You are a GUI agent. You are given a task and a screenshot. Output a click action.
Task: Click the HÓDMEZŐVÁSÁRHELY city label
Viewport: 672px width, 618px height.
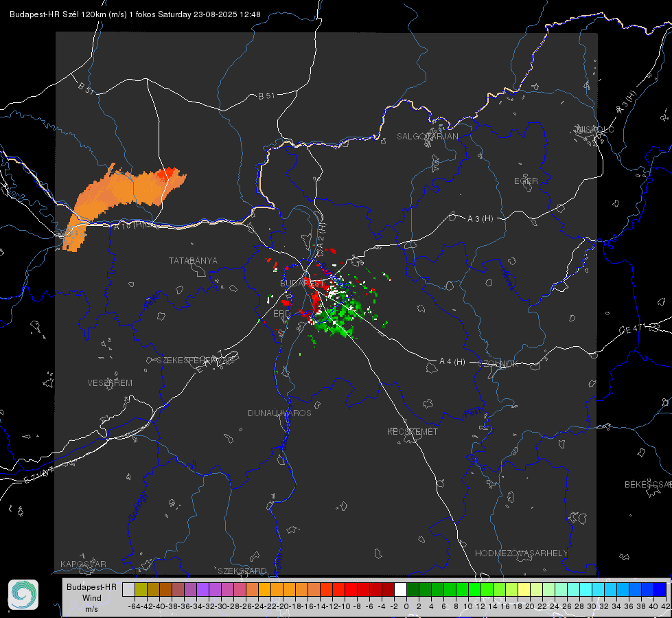522,553
